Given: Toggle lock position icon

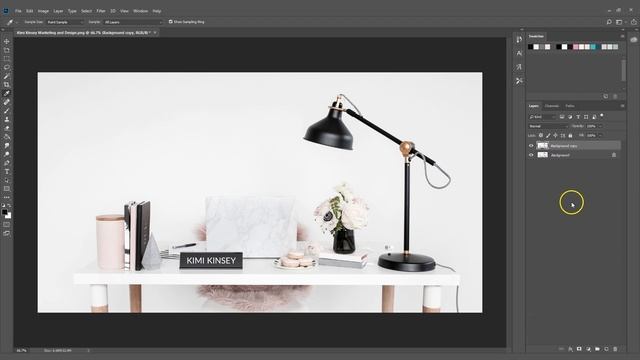Looking at the screenshot, I should (556, 136).
